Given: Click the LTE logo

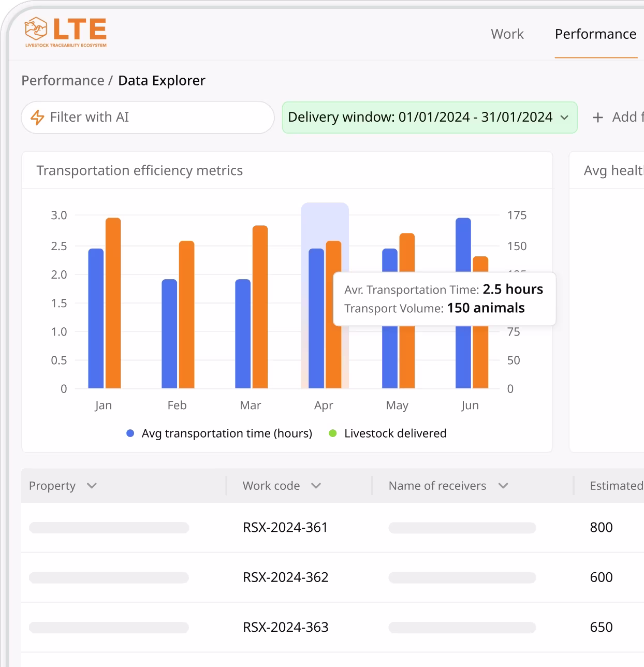Looking at the screenshot, I should (x=66, y=32).
